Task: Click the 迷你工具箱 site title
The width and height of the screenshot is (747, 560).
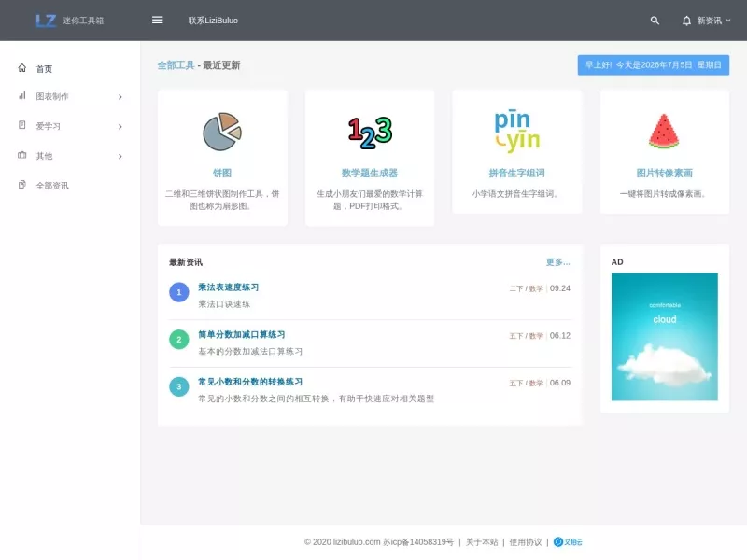Action: (83, 21)
